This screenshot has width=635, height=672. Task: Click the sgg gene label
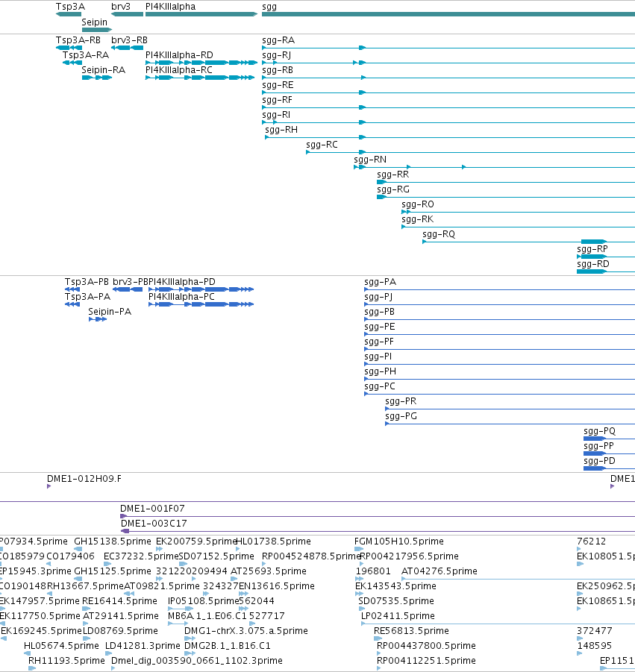coord(269,7)
